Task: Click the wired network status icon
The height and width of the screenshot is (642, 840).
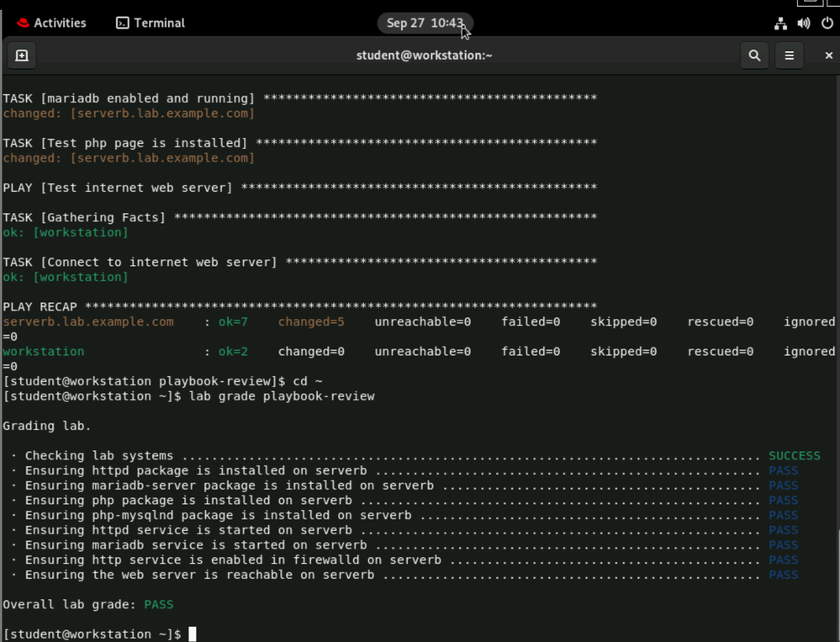Action: click(x=780, y=24)
